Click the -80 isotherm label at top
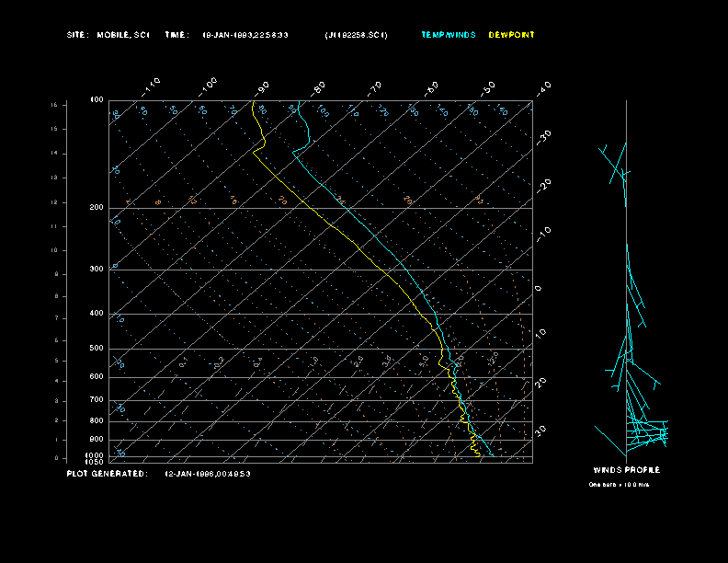This screenshot has width=728, height=563. 318,88
